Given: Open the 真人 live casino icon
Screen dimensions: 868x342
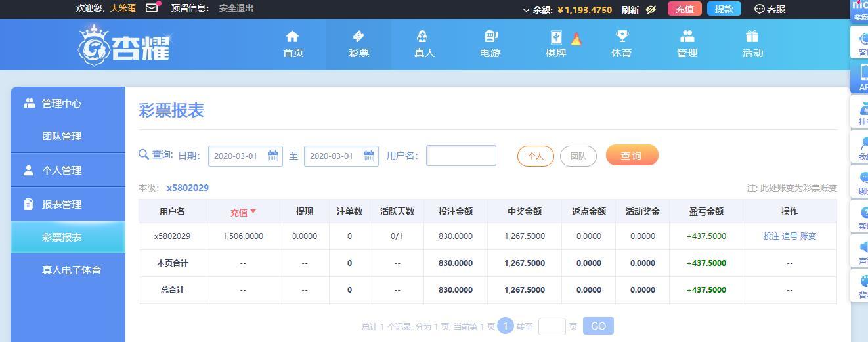Looking at the screenshot, I should pyautogui.click(x=424, y=36).
